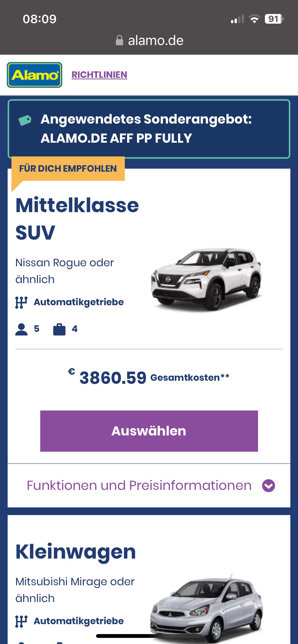This screenshot has width=298, height=644.
Task: Tap the alamo.de address bar
Action: point(149,40)
